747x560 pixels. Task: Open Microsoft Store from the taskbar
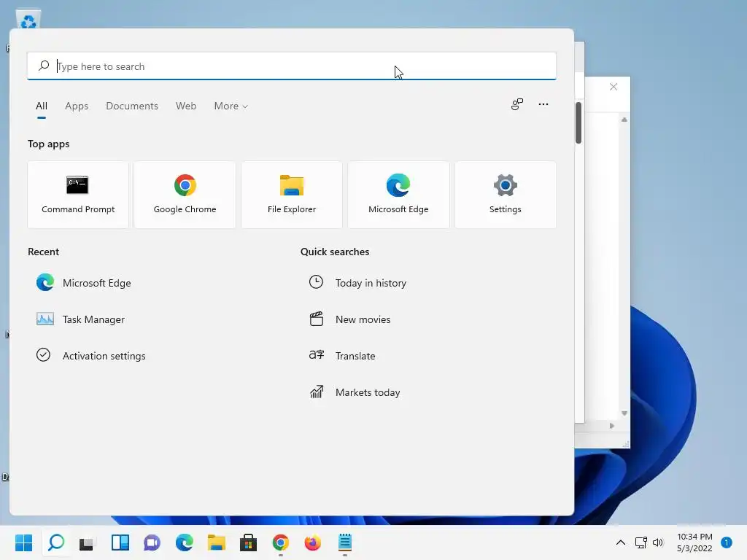click(248, 542)
